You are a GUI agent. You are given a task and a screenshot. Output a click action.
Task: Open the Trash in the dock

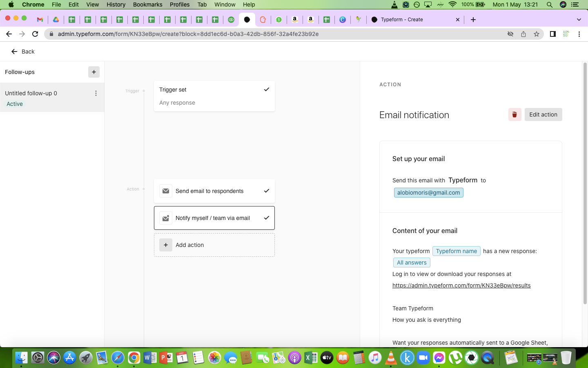pyautogui.click(x=566, y=358)
